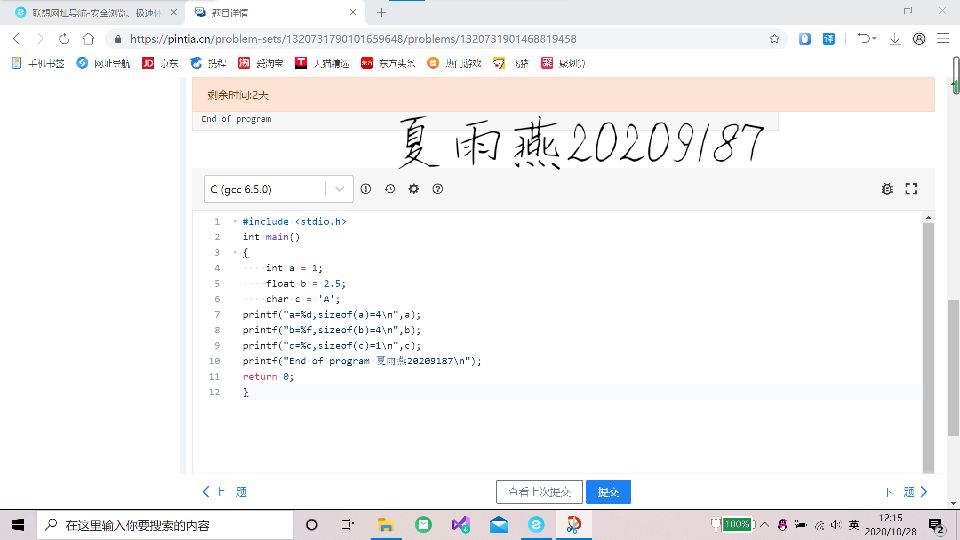Toggle fullscreen code editor
Screen dimensions: 960x540
[911, 189]
